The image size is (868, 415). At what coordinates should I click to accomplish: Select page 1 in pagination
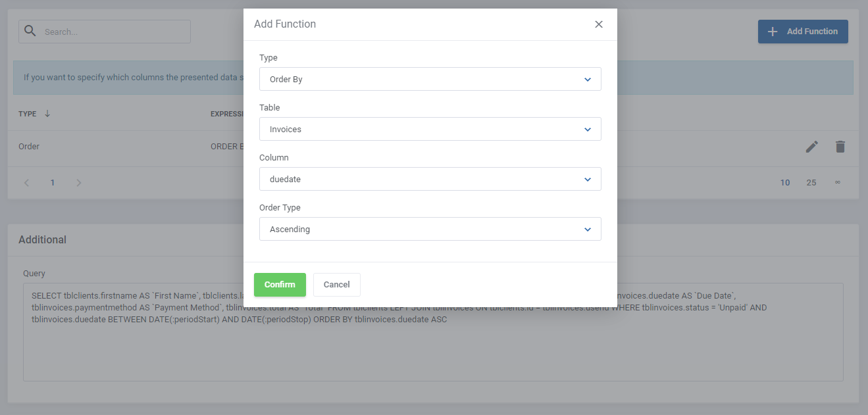point(53,183)
